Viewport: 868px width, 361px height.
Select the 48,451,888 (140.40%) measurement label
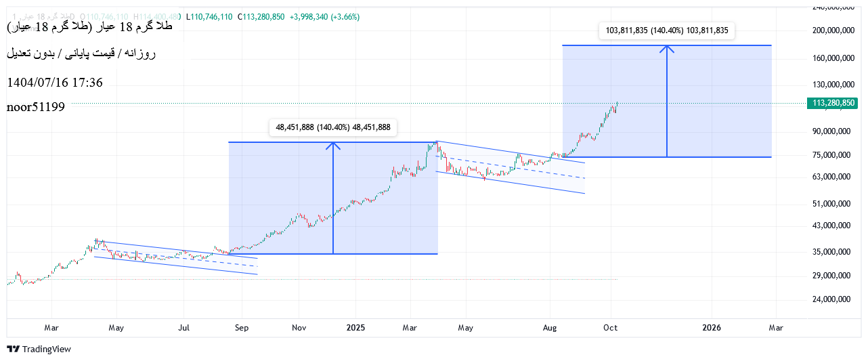tap(333, 127)
